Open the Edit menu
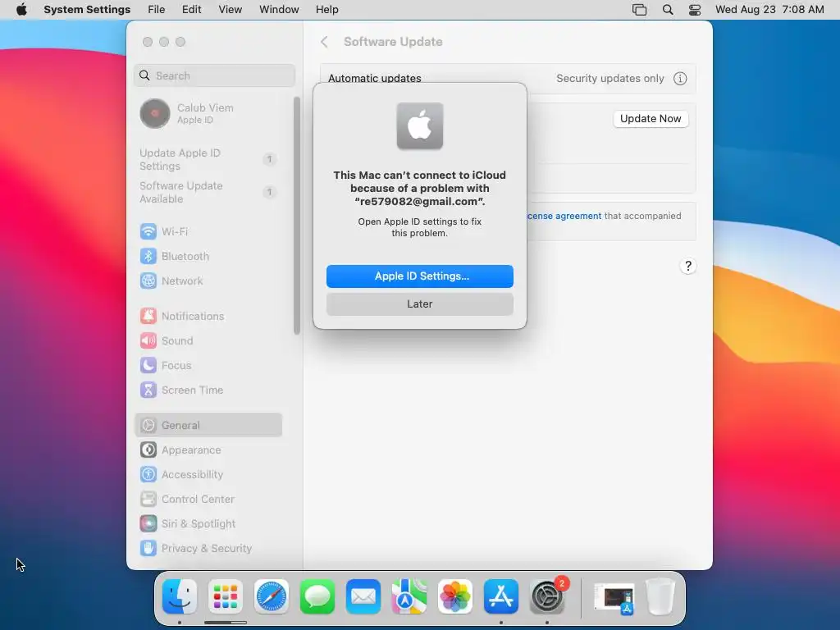This screenshot has height=630, width=840. click(x=191, y=10)
